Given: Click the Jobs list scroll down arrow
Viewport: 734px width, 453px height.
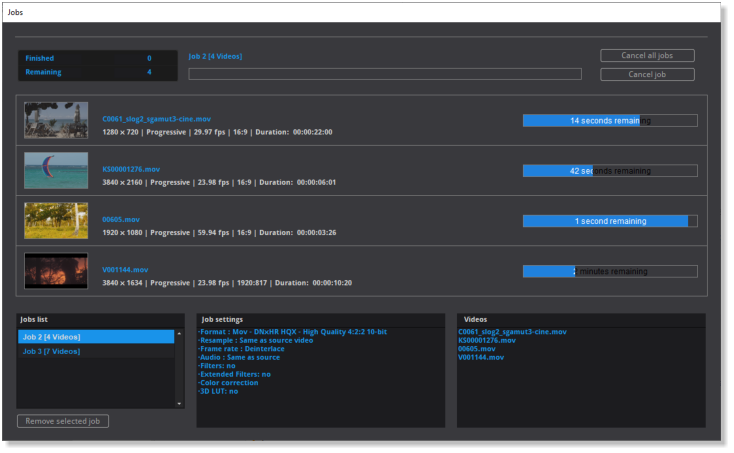Looking at the screenshot, I should pos(179,403).
